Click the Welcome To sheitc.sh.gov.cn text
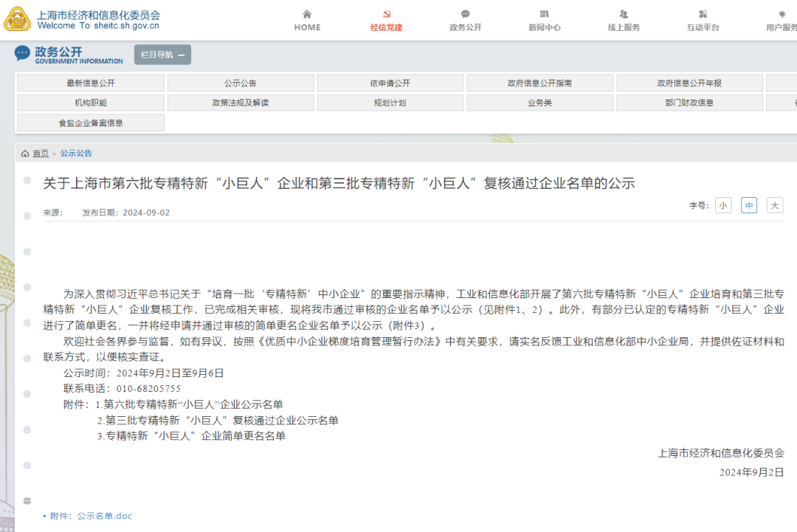Screen dimensions: 797x532 tap(98, 25)
